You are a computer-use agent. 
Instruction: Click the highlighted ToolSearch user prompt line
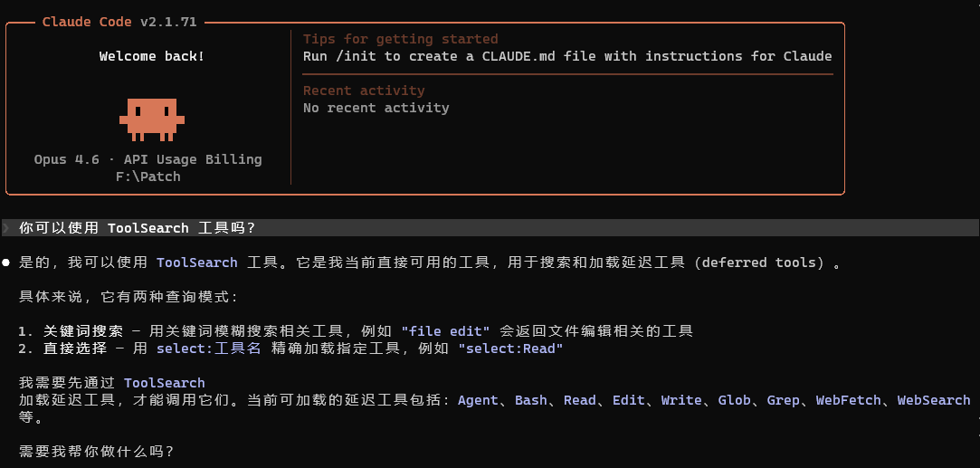[x=490, y=228]
